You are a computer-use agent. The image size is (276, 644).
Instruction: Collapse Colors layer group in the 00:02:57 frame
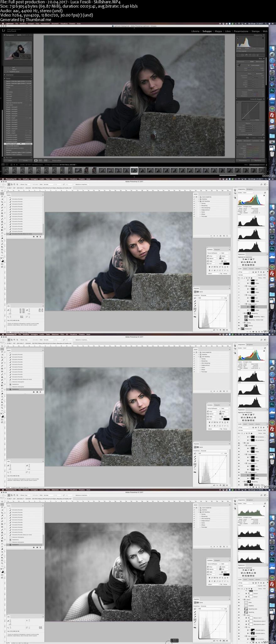coord(243,615)
